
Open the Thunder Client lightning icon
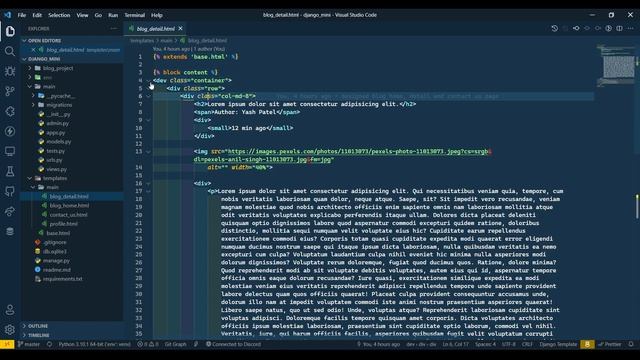(10, 131)
